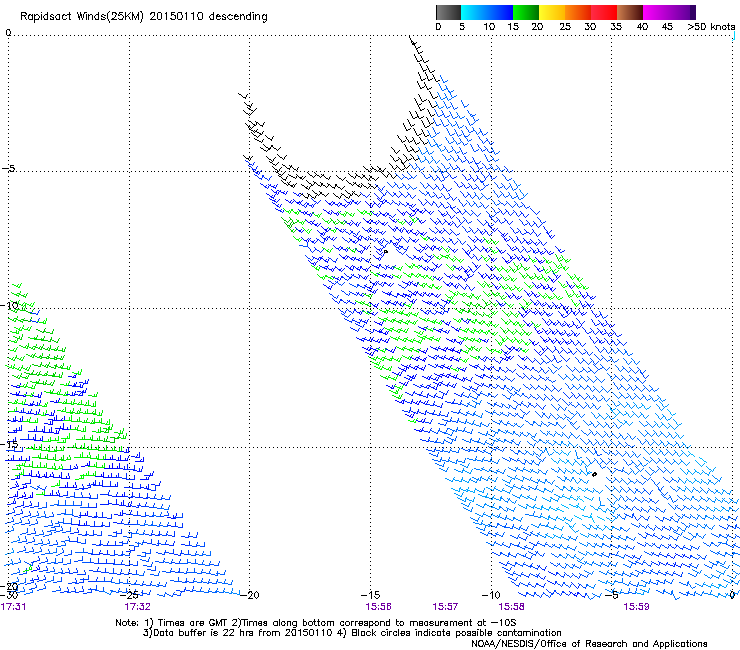Click the '15:59' time label
The image size is (740, 650).
pos(636,607)
